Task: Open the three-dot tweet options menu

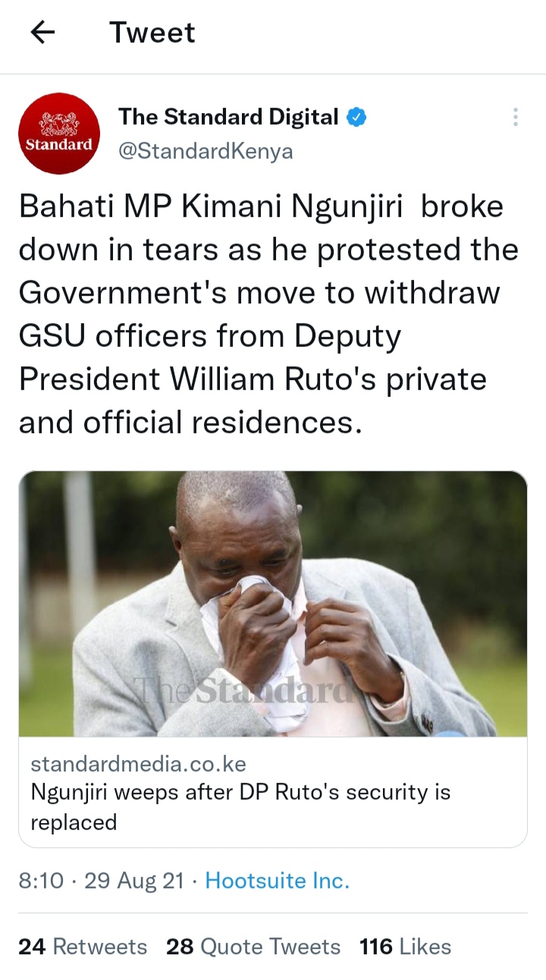Action: click(516, 117)
